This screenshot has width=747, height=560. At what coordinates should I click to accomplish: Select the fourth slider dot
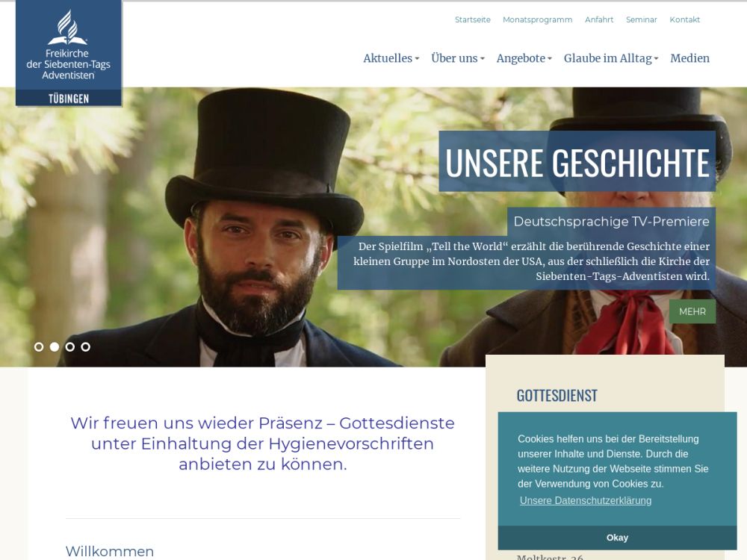click(x=86, y=347)
